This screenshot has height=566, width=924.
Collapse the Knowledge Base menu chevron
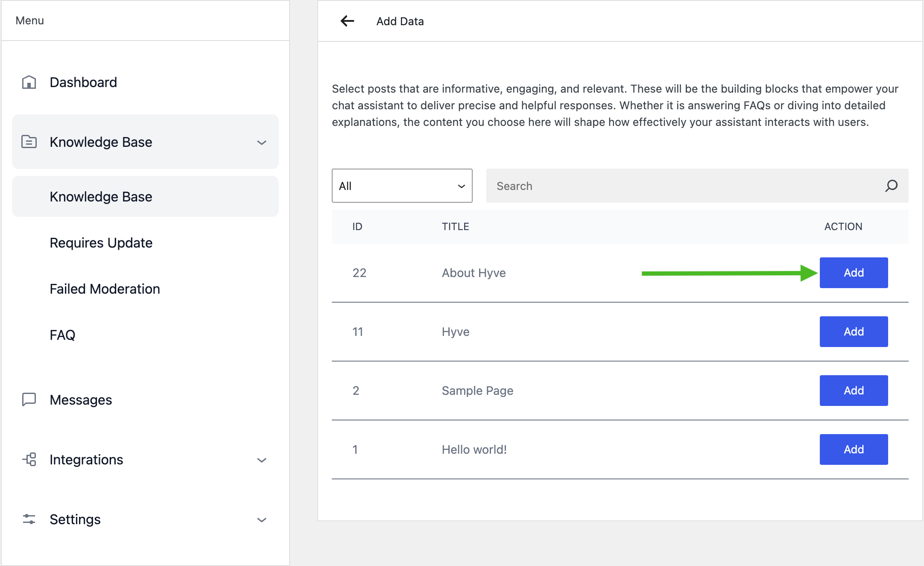coord(262,142)
